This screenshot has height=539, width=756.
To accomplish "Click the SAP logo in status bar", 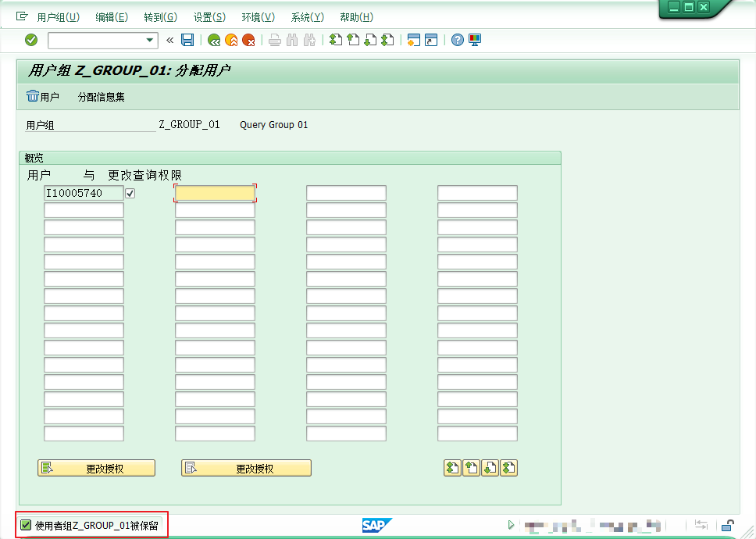I will point(377,525).
